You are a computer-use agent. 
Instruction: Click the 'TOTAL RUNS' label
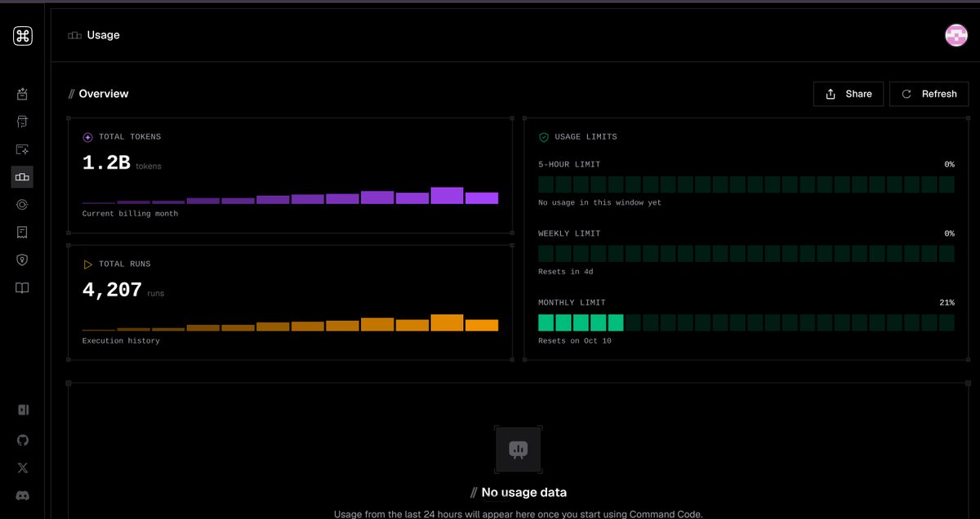(125, 264)
